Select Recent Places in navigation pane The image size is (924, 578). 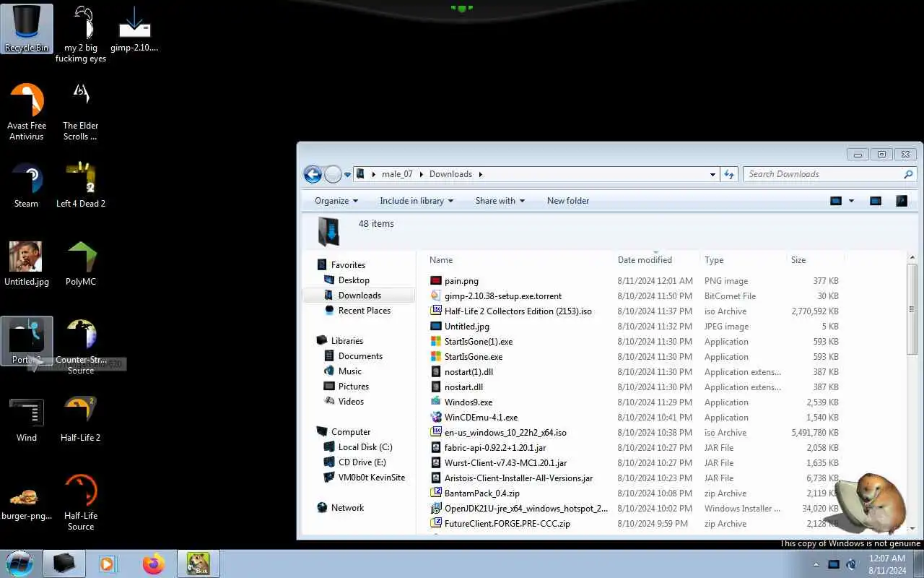pyautogui.click(x=365, y=311)
